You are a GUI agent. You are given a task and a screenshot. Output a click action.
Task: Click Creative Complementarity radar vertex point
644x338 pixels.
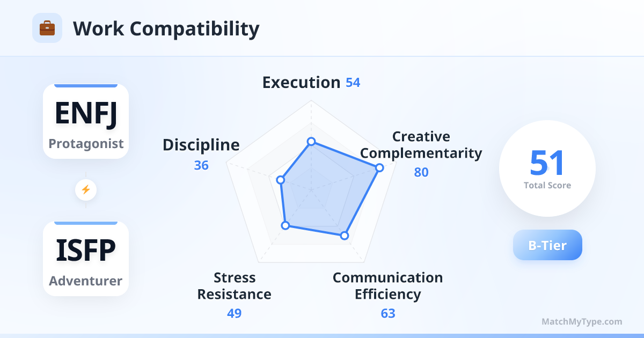pos(379,168)
